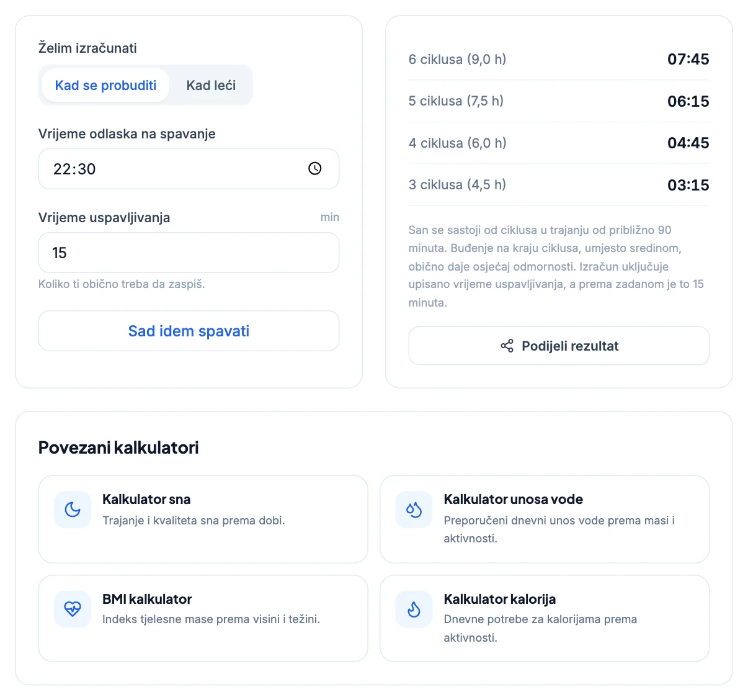
Task: Click the water droplets icon
Action: [414, 509]
